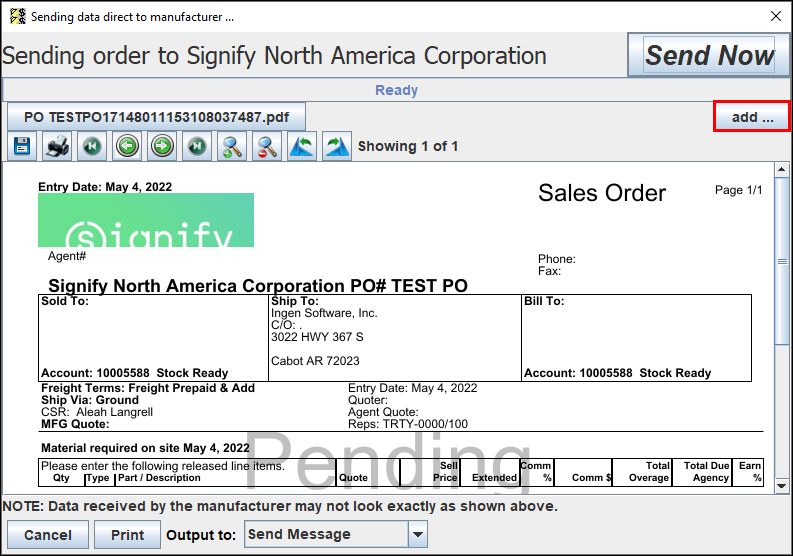The image size is (793, 556).
Task: Zoom in with magnifier plus icon
Action: [232, 146]
